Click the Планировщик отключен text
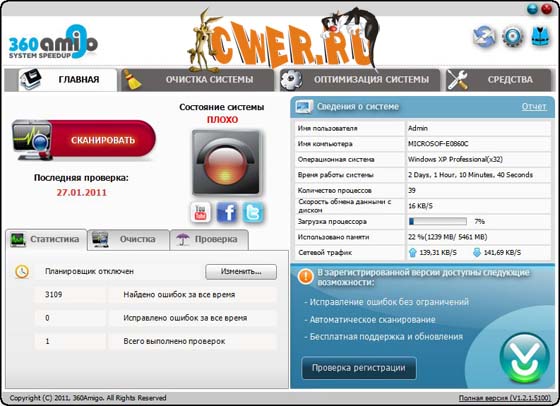The image size is (560, 406). tap(89, 272)
